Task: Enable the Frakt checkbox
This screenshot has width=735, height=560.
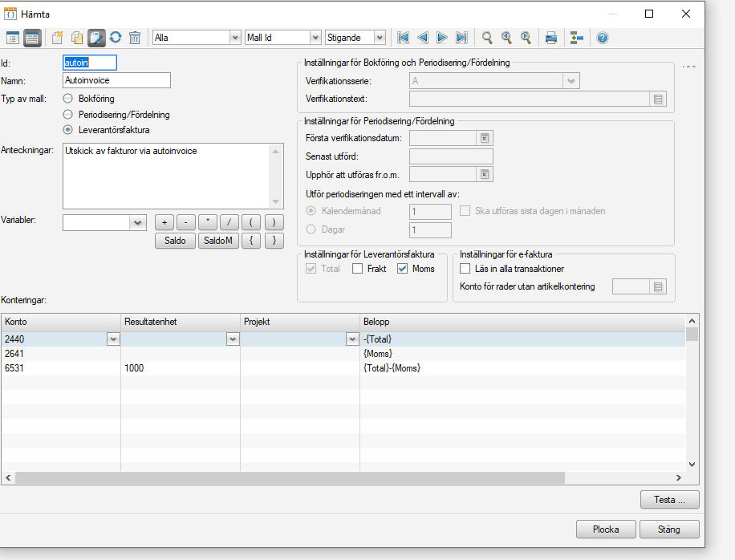Action: (358, 269)
